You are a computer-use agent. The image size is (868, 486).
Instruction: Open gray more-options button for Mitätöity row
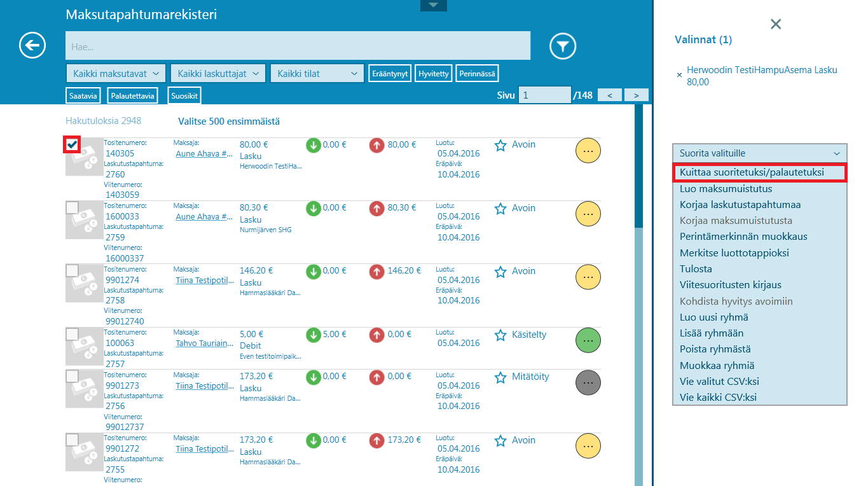[588, 382]
